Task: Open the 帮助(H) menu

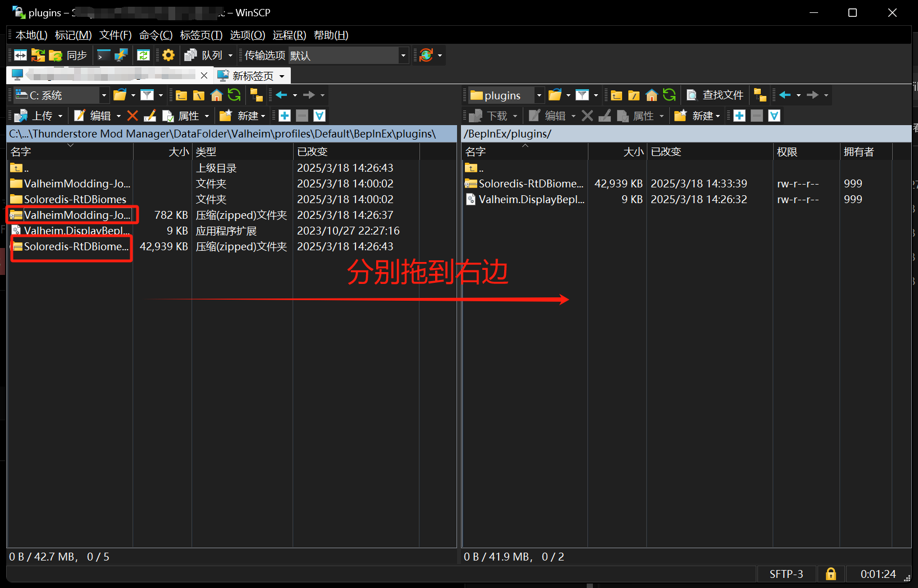Action: (x=331, y=35)
